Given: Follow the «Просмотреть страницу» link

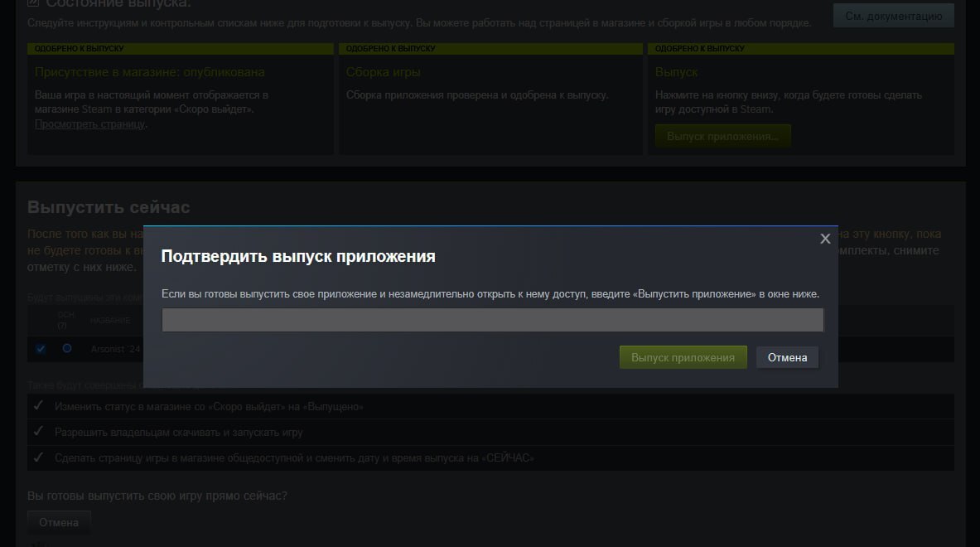Looking at the screenshot, I should [90, 123].
